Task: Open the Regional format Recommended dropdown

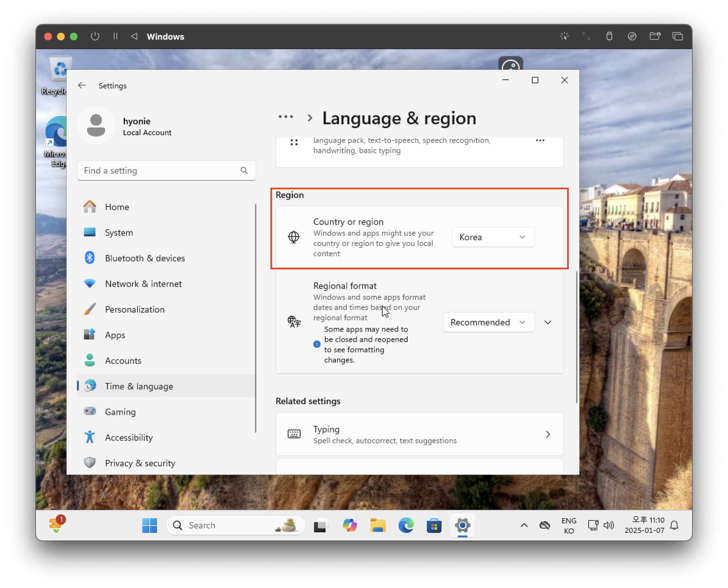Action: point(488,322)
